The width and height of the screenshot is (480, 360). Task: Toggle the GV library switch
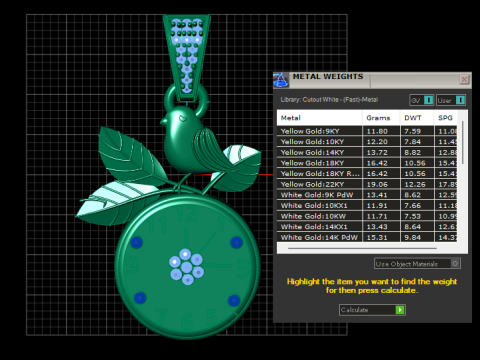(429, 100)
